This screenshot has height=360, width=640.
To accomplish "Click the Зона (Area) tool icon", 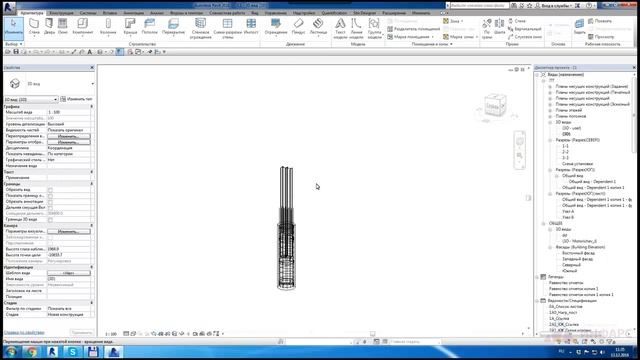I will (x=446, y=21).
